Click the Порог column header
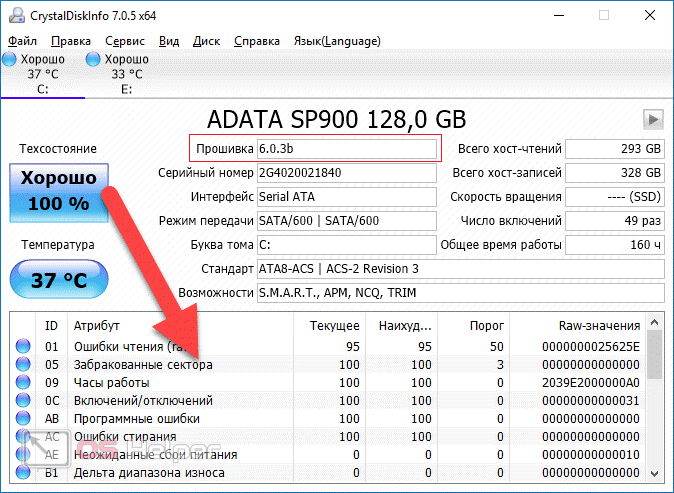674x493 pixels. (x=474, y=326)
